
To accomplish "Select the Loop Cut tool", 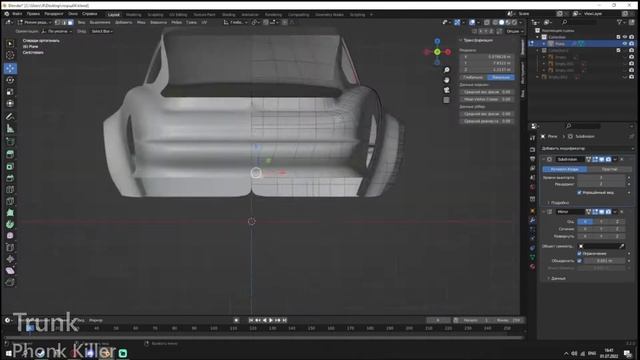I will pos(10,189).
